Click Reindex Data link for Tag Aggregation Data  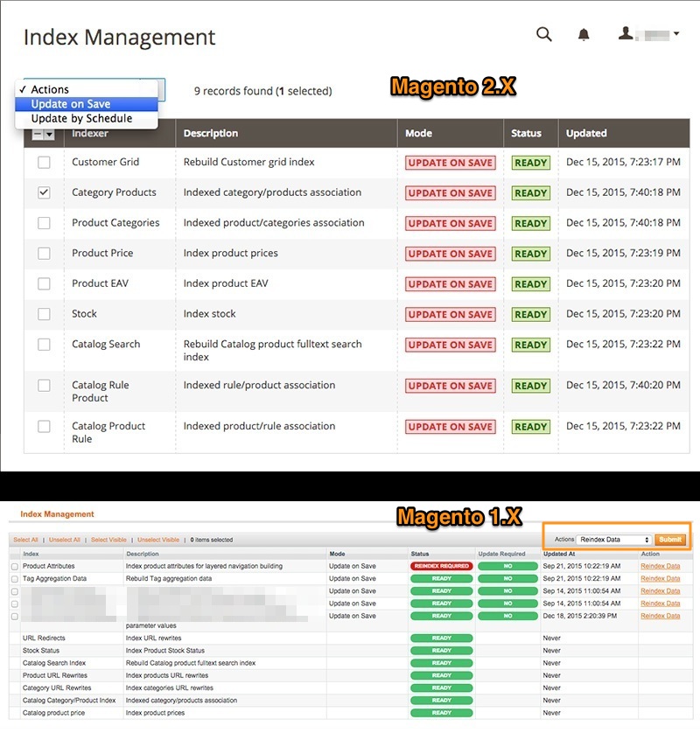pyautogui.click(x=661, y=579)
